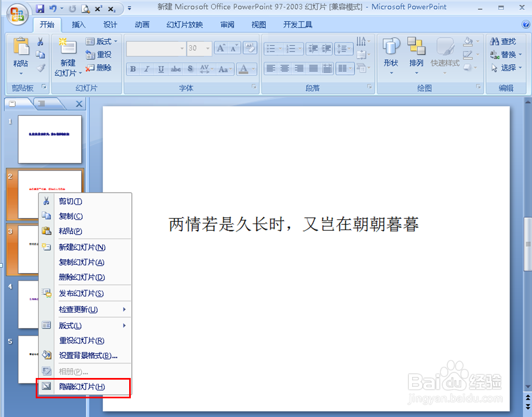Increase list indent level icon
Image resolution: width=532 pixels, height=417 pixels.
click(x=326, y=48)
